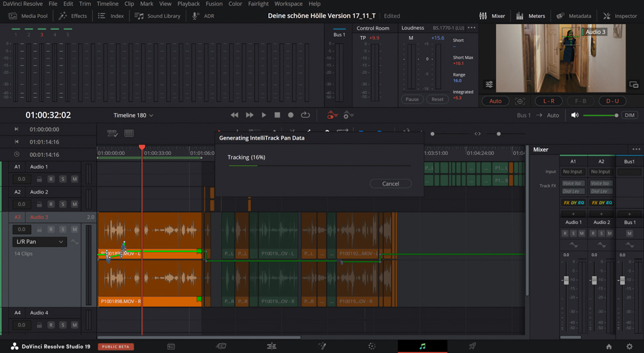The width and height of the screenshot is (644, 353).
Task: Toggle the L - R pan axis button
Action: click(548, 101)
